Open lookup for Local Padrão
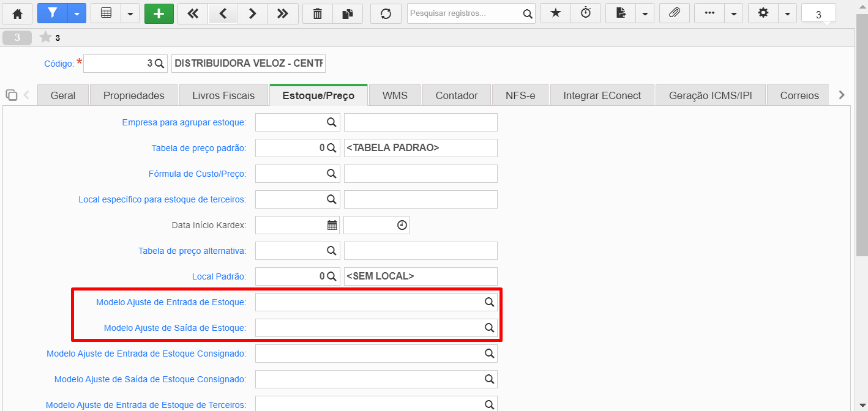The height and width of the screenshot is (411, 868). pos(331,276)
